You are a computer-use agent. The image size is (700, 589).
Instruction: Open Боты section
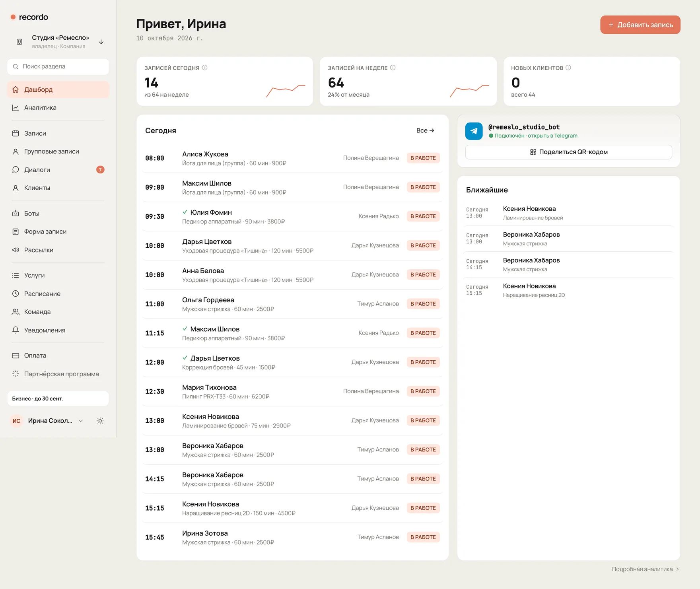point(58,214)
